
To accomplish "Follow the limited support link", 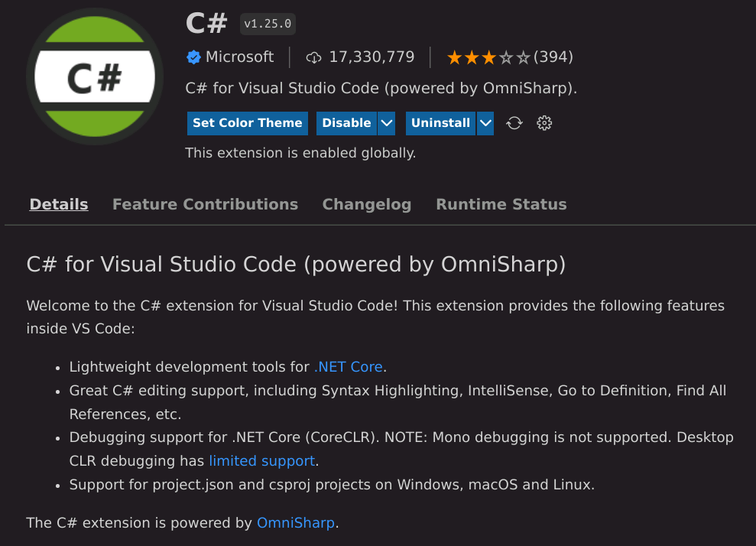I will pyautogui.click(x=261, y=460).
